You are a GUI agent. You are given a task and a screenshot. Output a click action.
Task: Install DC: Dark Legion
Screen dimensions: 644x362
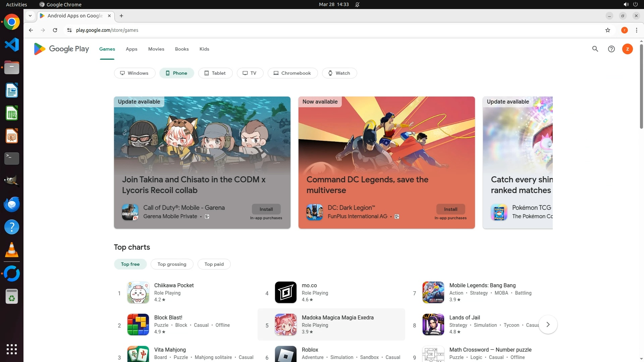click(x=450, y=209)
